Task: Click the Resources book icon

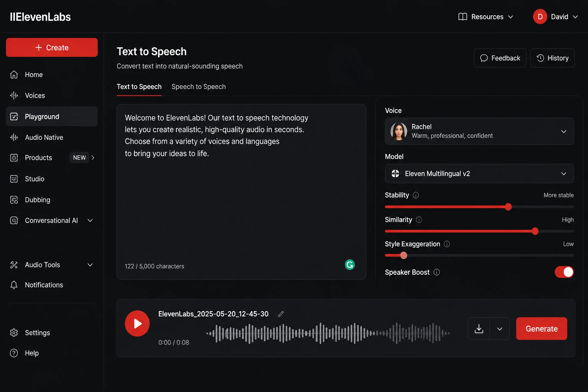Action: [x=463, y=17]
